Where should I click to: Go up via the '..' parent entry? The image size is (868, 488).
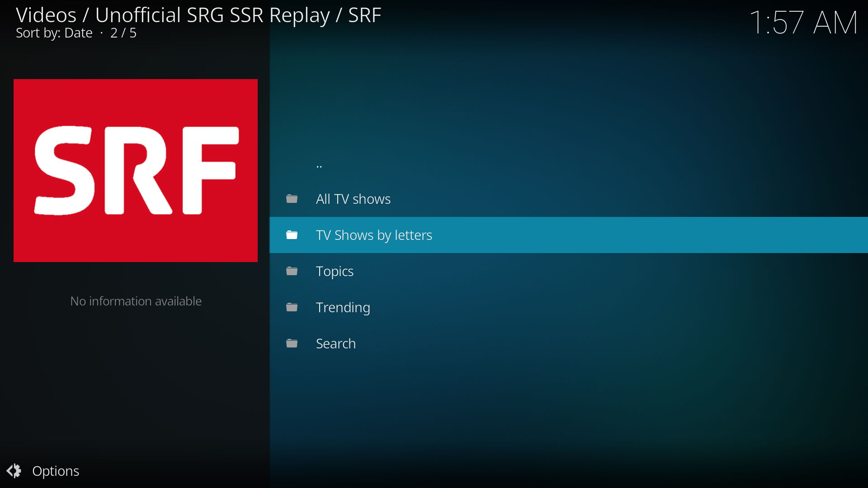tap(319, 164)
